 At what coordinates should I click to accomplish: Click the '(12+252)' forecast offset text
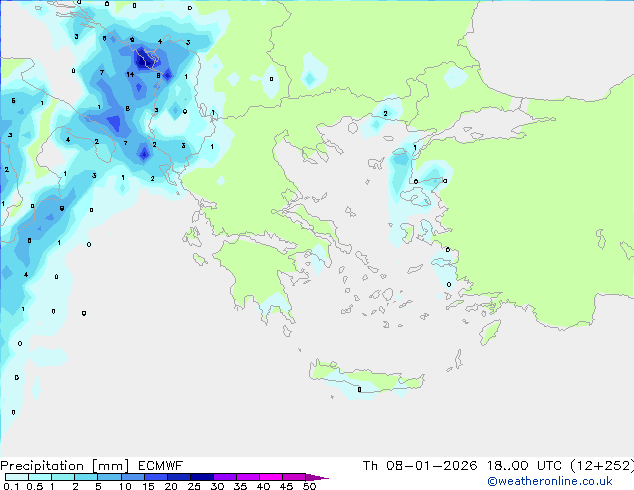(602, 466)
